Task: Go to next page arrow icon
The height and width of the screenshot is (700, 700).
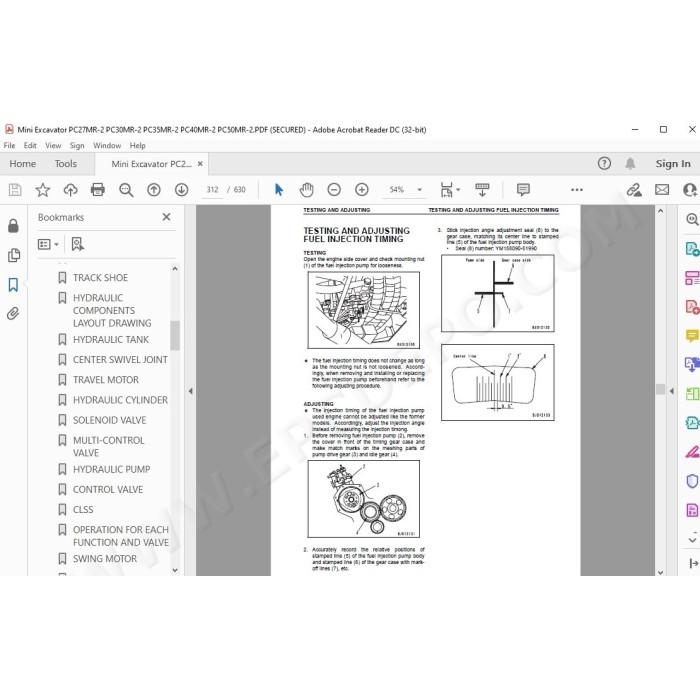Action: [181, 190]
